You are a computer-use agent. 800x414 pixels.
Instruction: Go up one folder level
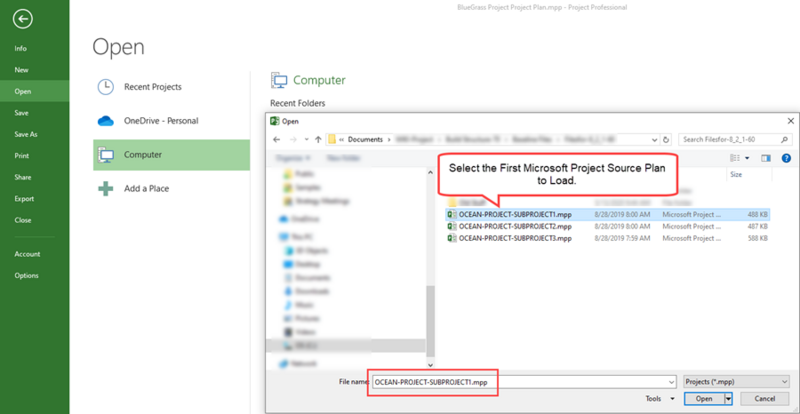click(318, 139)
